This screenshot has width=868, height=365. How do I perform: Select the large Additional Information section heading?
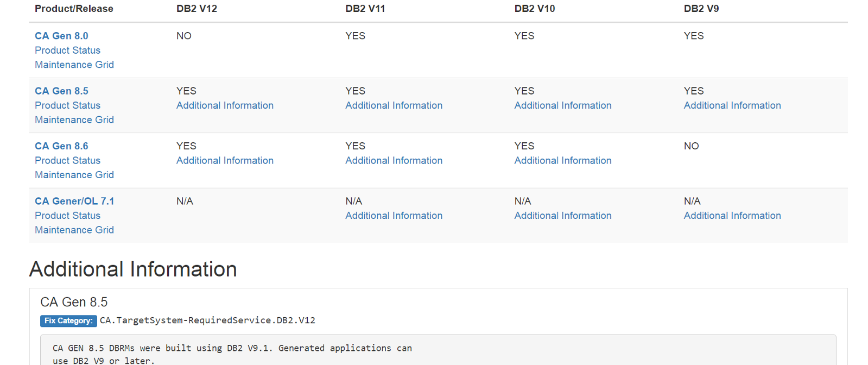pos(133,269)
